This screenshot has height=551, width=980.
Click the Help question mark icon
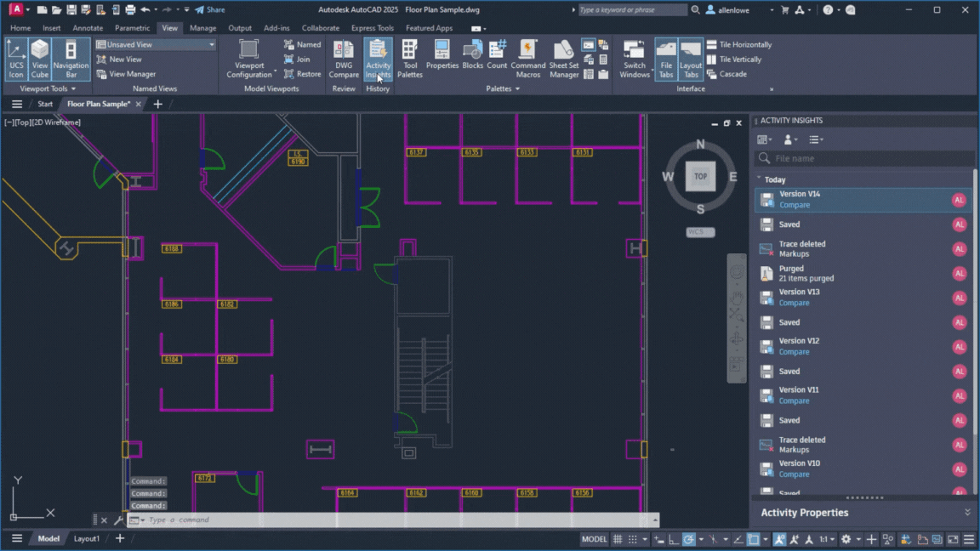pyautogui.click(x=828, y=10)
